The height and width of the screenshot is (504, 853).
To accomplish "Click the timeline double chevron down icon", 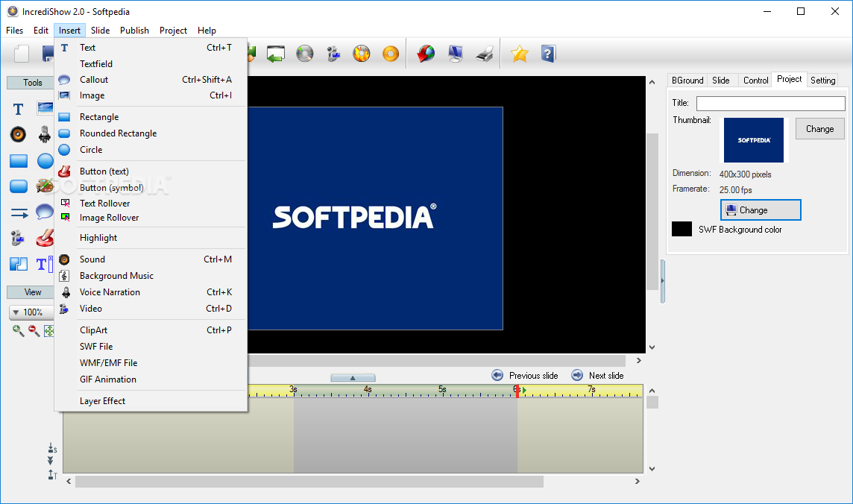I will tap(51, 461).
